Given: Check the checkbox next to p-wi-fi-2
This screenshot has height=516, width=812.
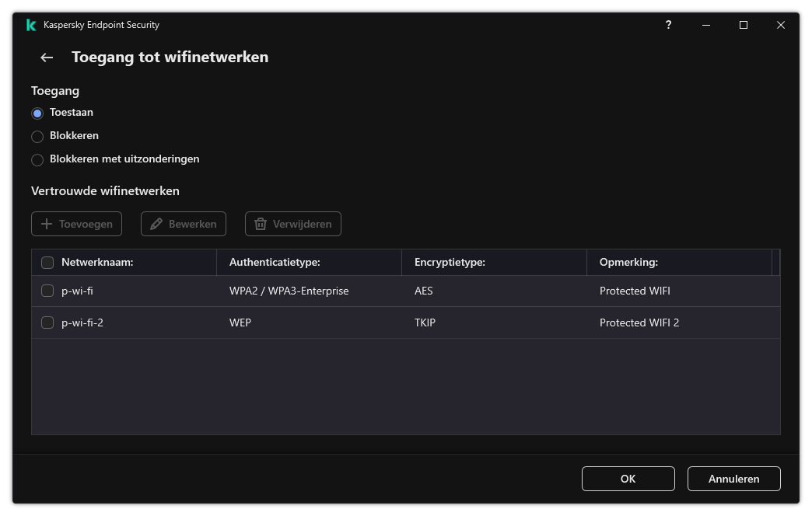Looking at the screenshot, I should tap(47, 322).
